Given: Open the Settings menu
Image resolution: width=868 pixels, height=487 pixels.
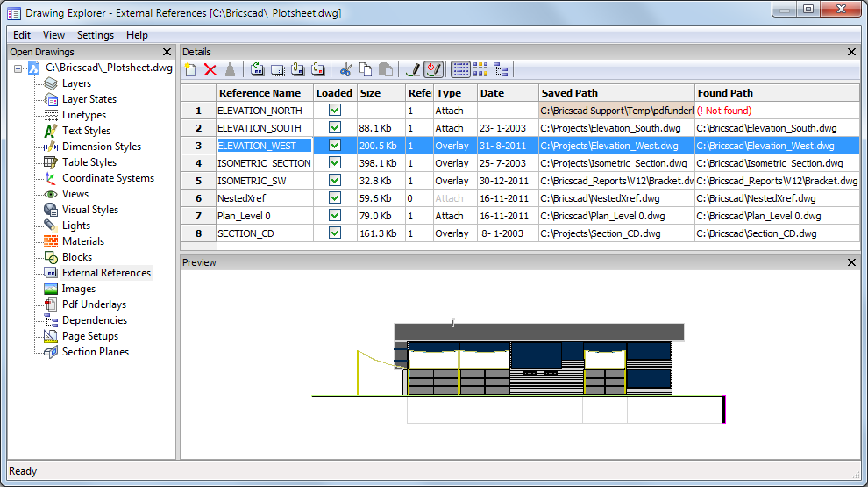Looking at the screenshot, I should (96, 35).
